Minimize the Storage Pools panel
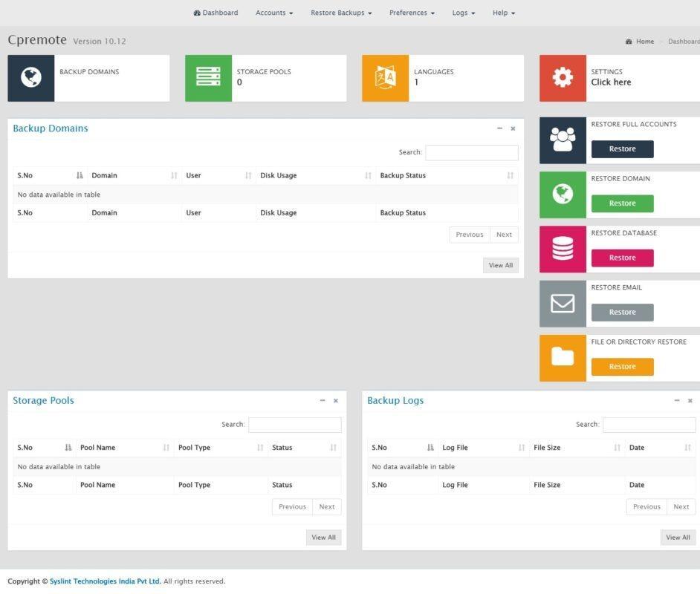 click(323, 400)
